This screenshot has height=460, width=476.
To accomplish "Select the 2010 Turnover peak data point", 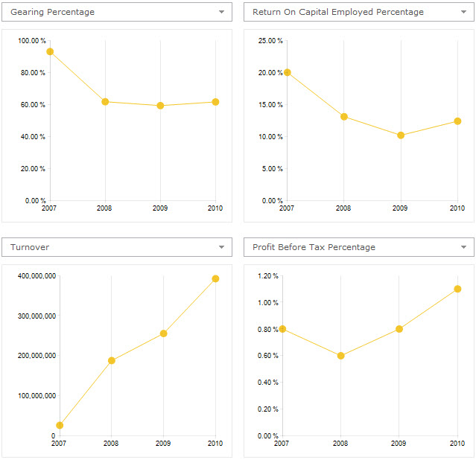I will pyautogui.click(x=215, y=278).
